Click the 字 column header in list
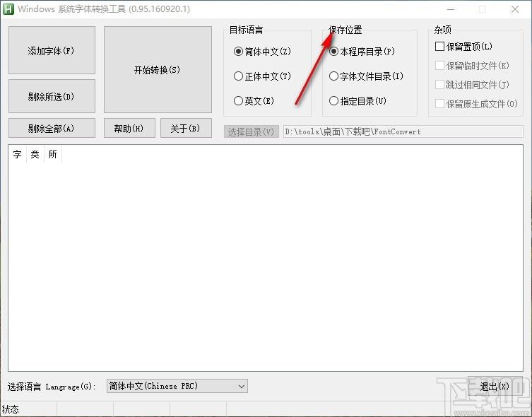Viewport: 532px width, 417px height. pos(17,154)
